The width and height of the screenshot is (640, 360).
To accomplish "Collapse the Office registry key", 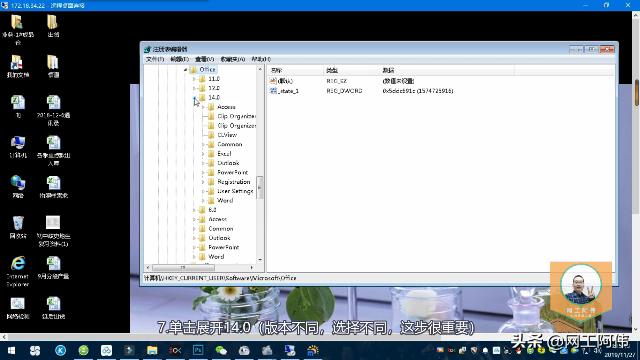I will coord(186,70).
